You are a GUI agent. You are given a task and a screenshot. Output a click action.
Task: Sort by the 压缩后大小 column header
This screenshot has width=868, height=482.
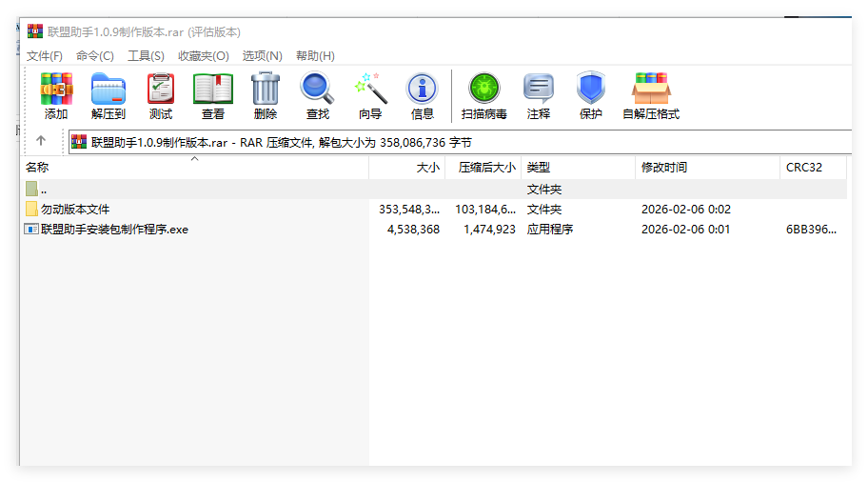(x=483, y=168)
